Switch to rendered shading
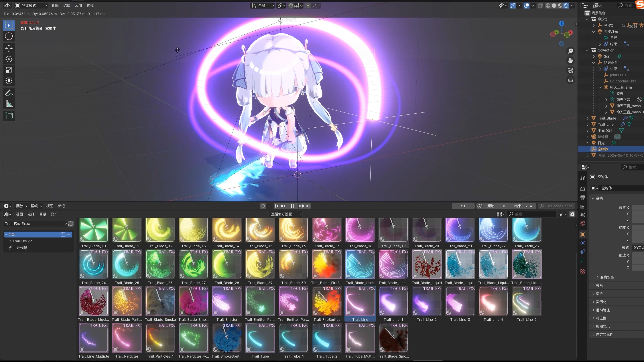 coord(566,5)
